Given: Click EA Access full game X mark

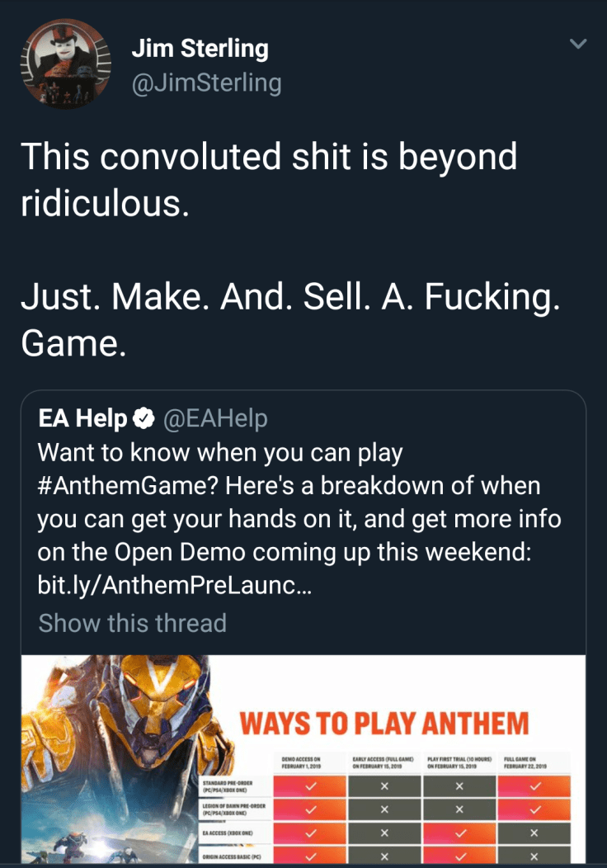Looking at the screenshot, I should 533,834.
